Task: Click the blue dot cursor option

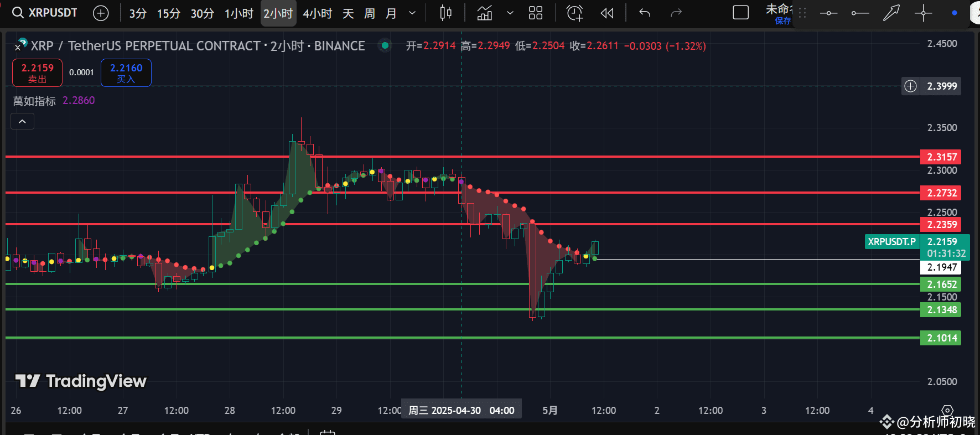Action: 955,13
